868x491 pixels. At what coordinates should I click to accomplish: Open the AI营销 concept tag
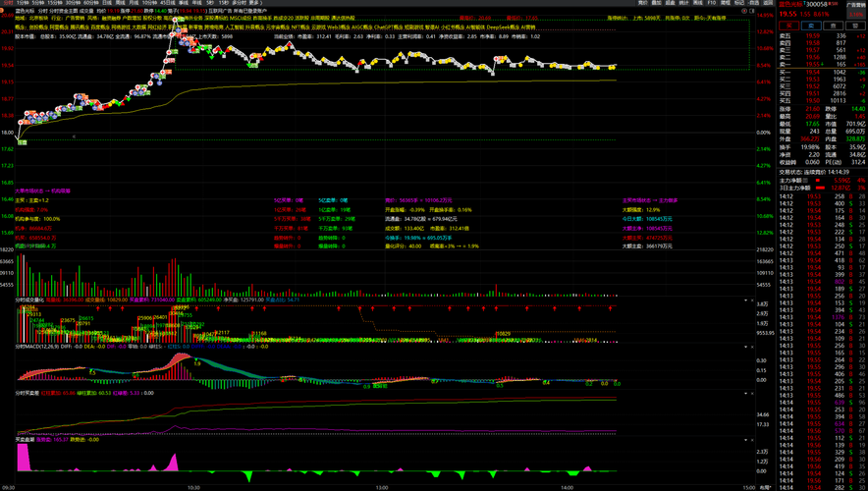pos(528,27)
